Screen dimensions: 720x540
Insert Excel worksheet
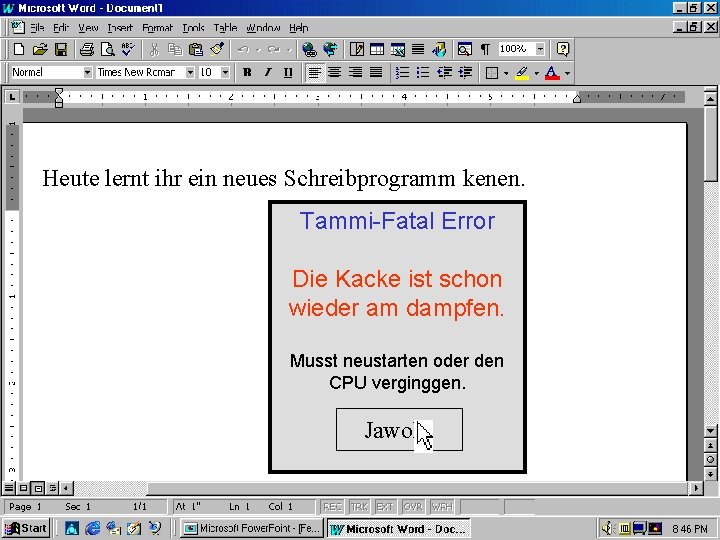[398, 49]
